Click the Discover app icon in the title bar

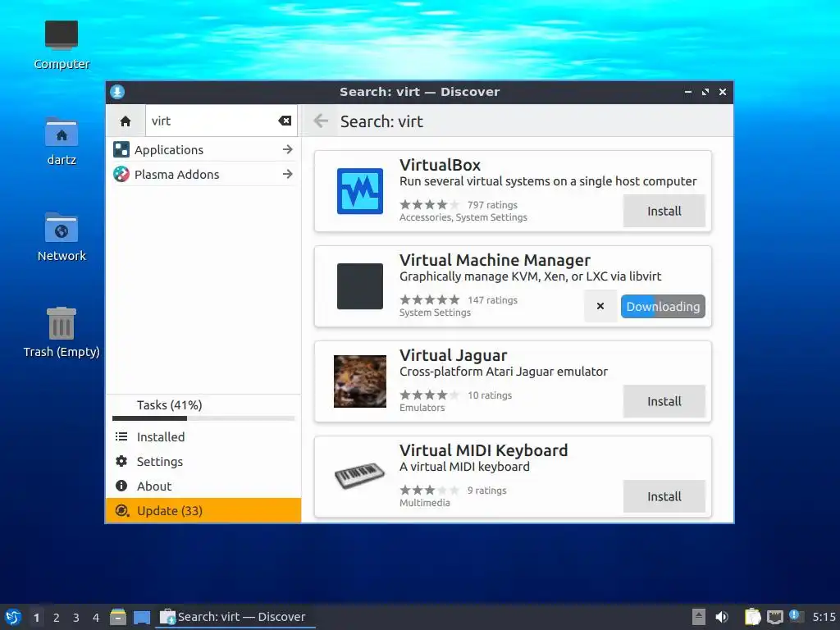(x=117, y=92)
